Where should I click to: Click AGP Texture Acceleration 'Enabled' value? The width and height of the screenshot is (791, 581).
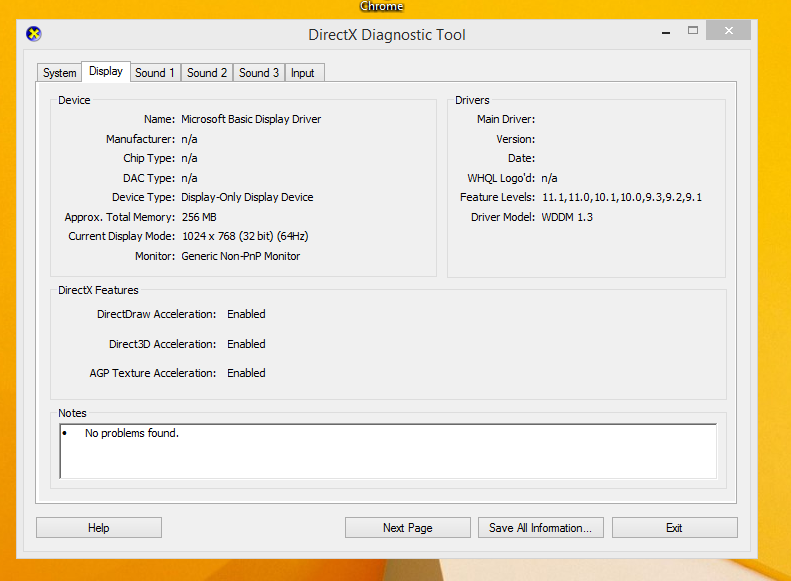click(x=246, y=373)
